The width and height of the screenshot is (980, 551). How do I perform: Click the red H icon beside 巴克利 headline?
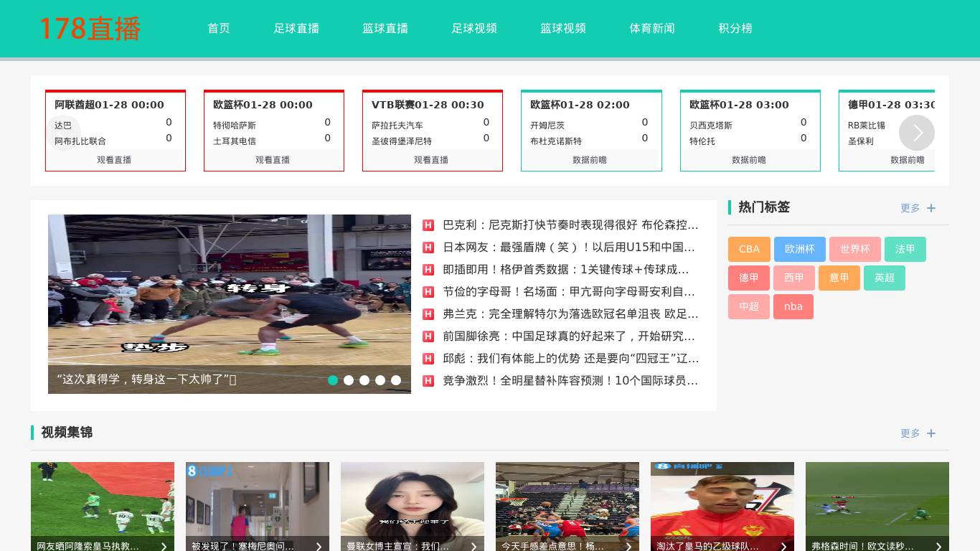(428, 225)
